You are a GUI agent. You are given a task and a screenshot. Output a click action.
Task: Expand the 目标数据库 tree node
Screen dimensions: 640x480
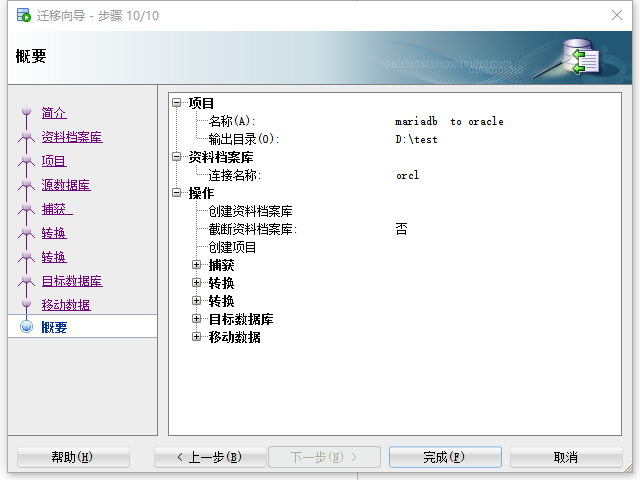click(x=196, y=318)
